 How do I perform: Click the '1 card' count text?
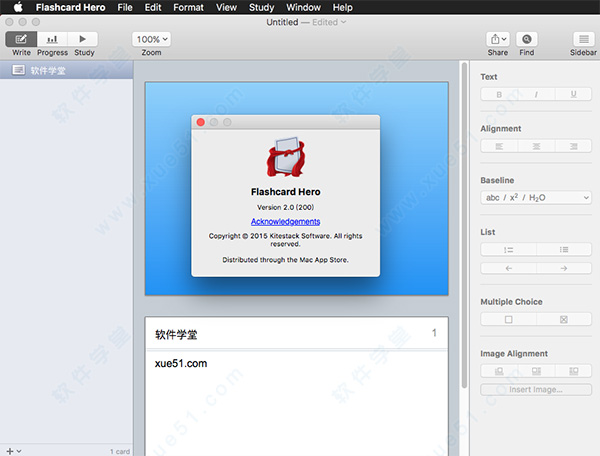(x=120, y=452)
